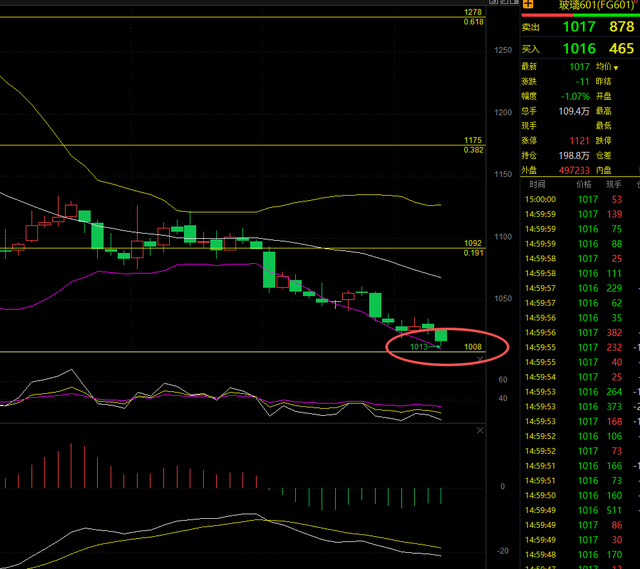Click the Fibonacci 0.618 level label
The width and height of the screenshot is (640, 569).
point(473,22)
